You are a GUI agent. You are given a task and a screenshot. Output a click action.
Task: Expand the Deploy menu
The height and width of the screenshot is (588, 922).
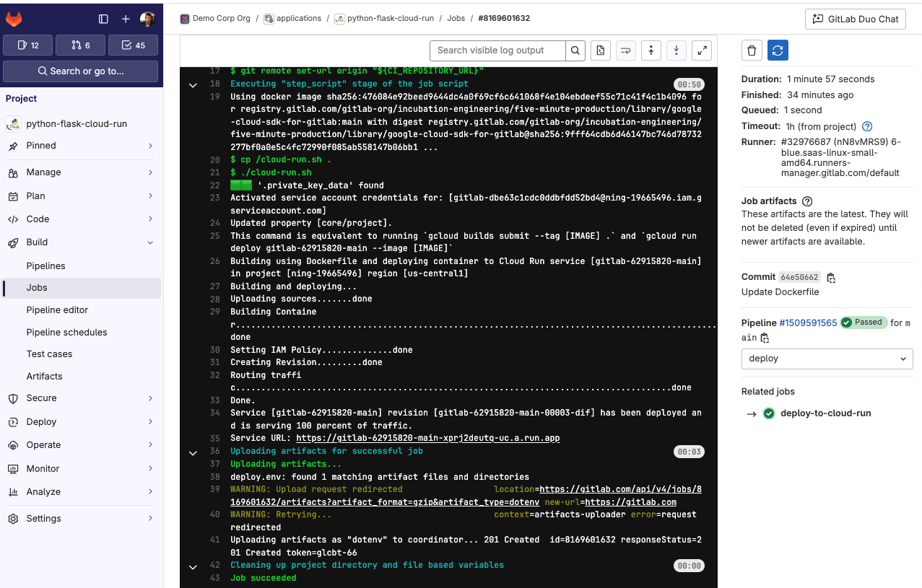(80, 422)
